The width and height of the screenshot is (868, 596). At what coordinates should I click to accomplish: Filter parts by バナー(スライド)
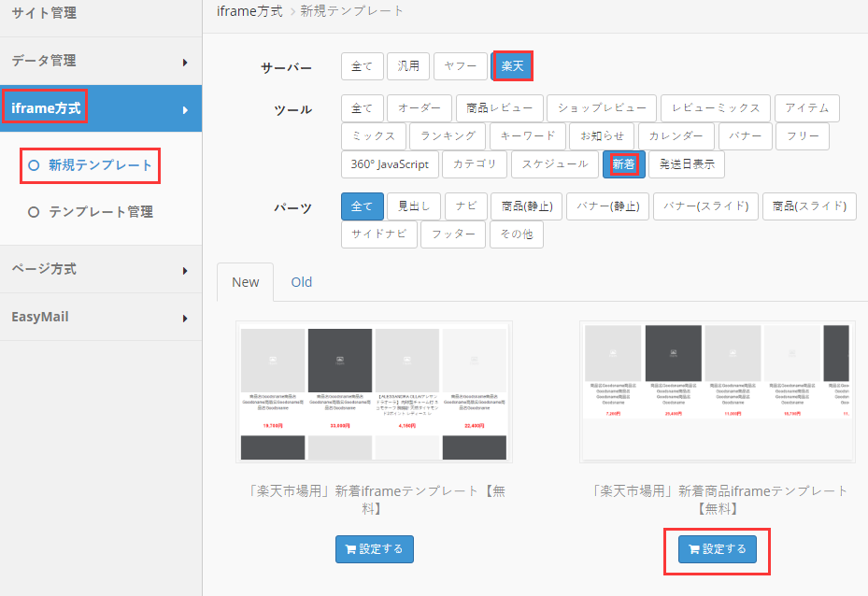(x=705, y=206)
